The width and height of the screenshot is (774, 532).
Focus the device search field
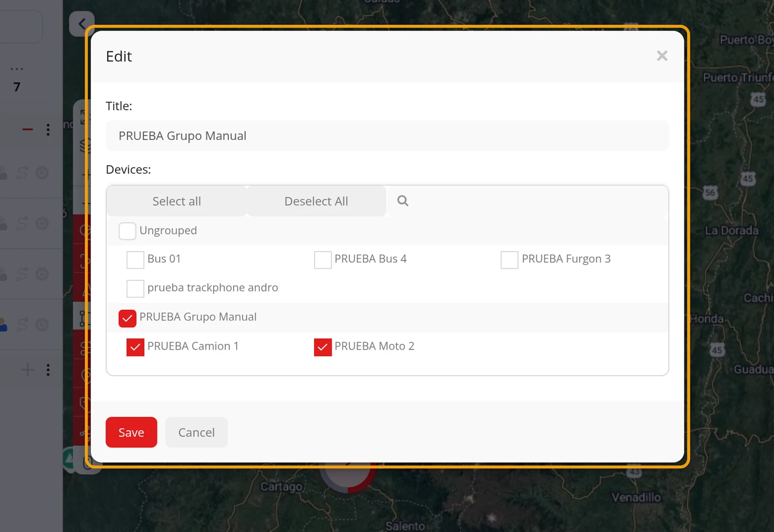528,201
